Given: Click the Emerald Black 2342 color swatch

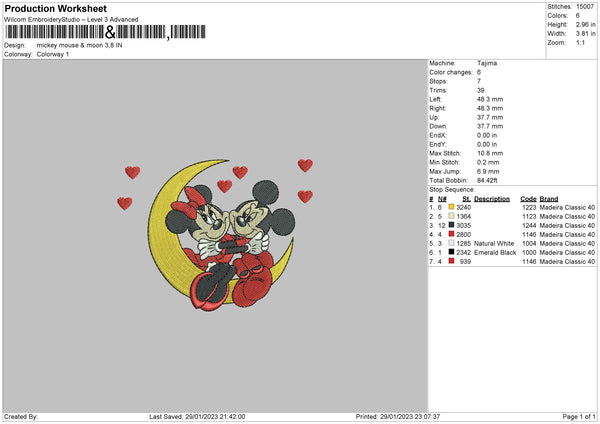Looking at the screenshot, I should 451,252.
